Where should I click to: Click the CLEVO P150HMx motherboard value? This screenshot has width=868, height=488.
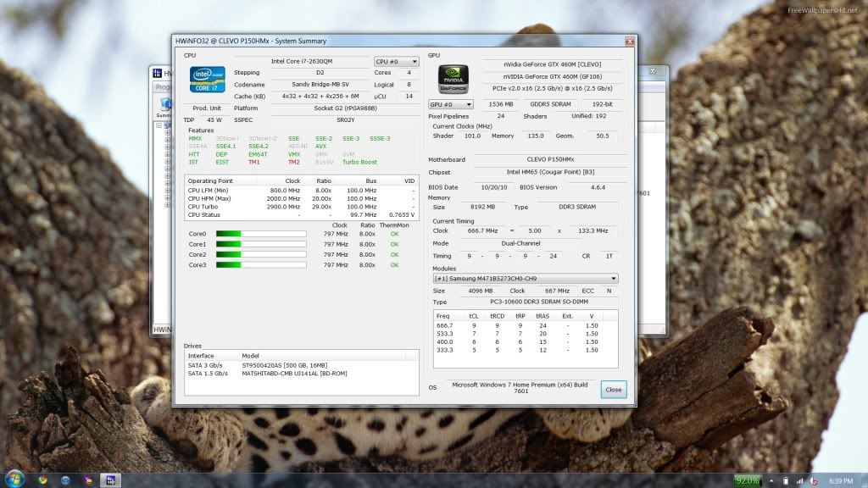point(550,159)
